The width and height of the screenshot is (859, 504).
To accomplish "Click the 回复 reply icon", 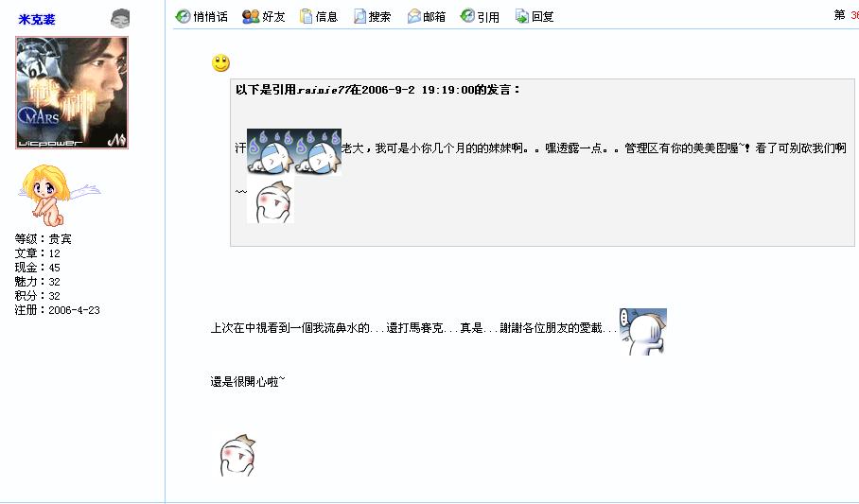I will pyautogui.click(x=521, y=16).
